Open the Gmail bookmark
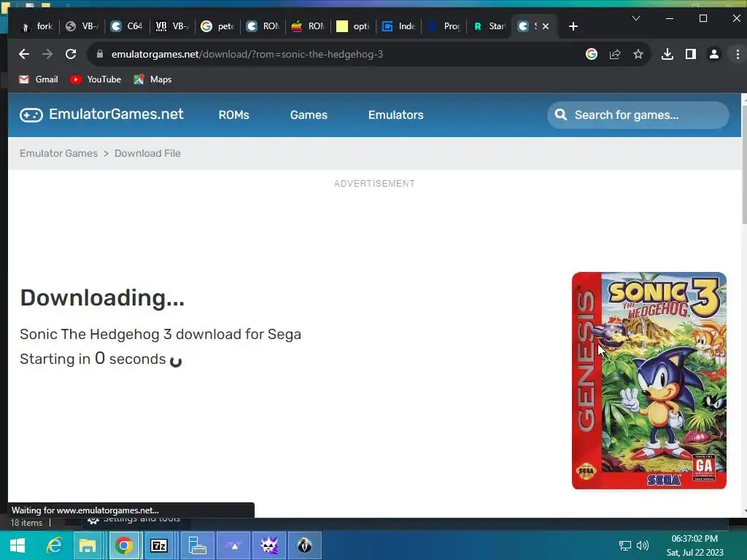The height and width of the screenshot is (560, 747). pos(38,79)
